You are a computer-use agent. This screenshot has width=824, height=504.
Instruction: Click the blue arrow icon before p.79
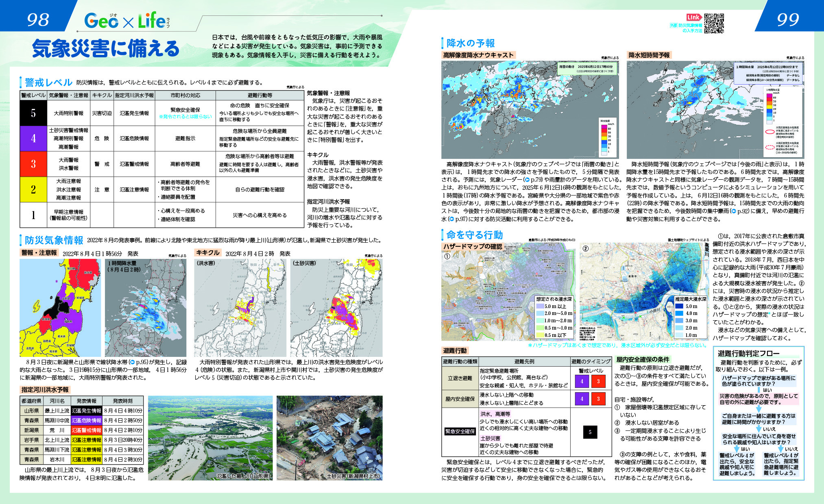[x=527, y=180]
